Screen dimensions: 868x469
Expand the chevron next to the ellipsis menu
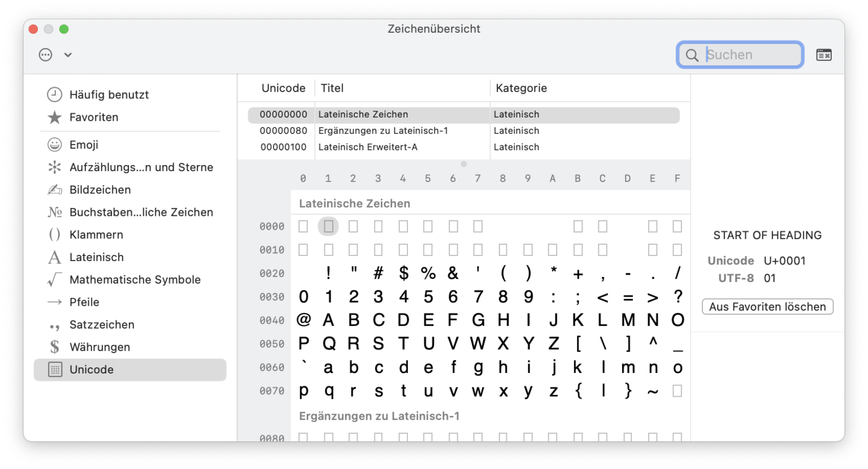(x=68, y=54)
